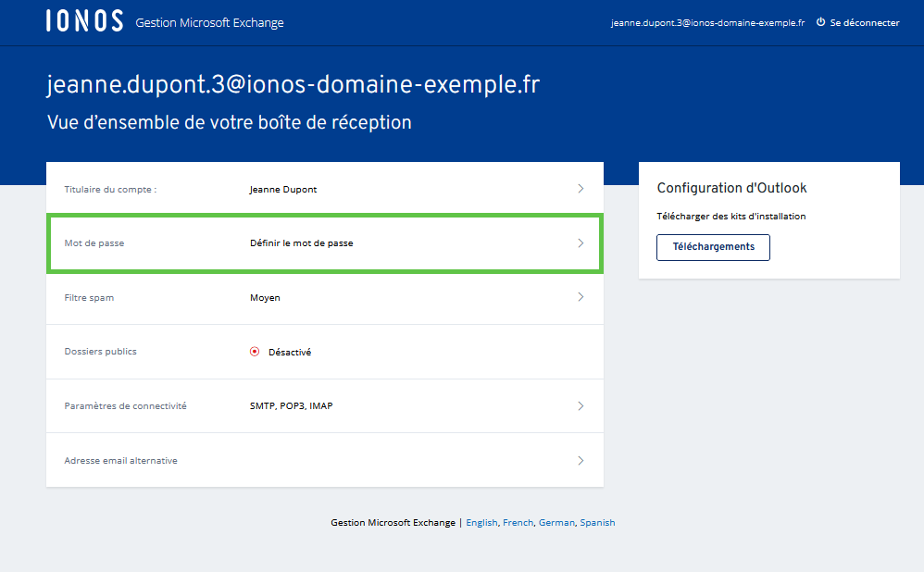Image resolution: width=924 pixels, height=572 pixels.
Task: Click the header account email address
Action: [x=707, y=23]
